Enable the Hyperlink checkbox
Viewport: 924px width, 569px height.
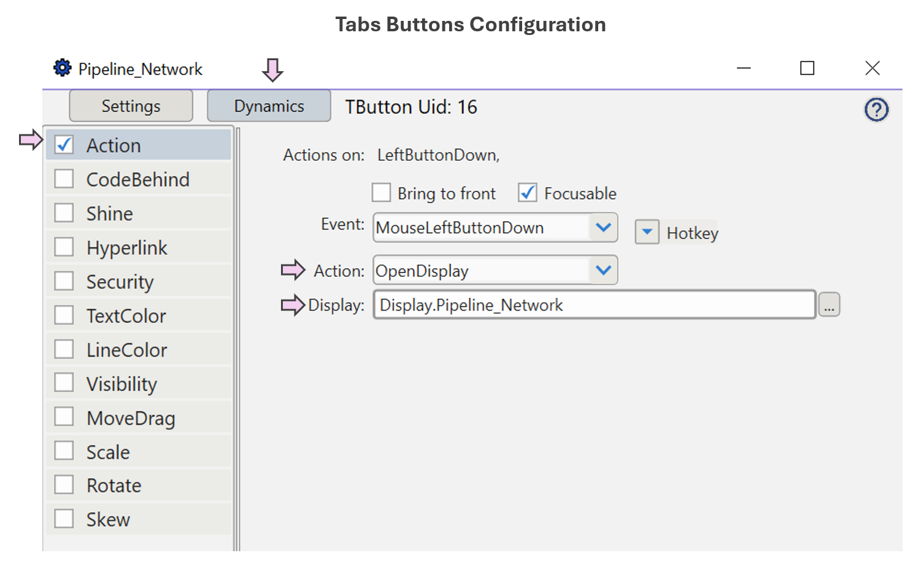pyautogui.click(x=64, y=247)
